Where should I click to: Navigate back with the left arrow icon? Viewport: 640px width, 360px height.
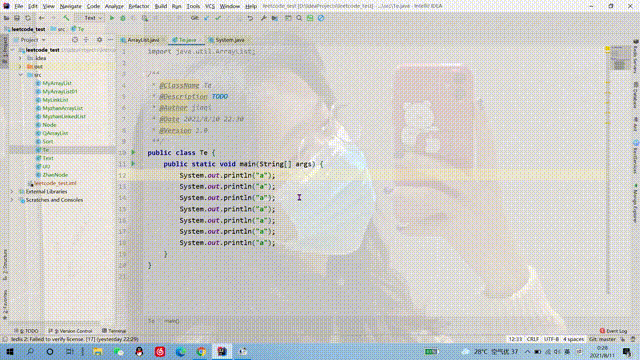[42, 18]
